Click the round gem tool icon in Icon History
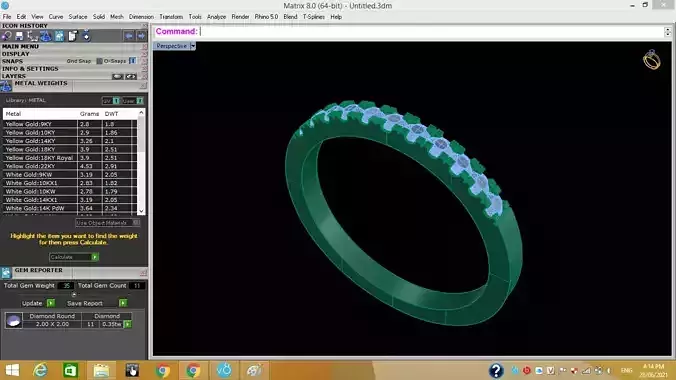This screenshot has width=676, height=380. (86, 36)
